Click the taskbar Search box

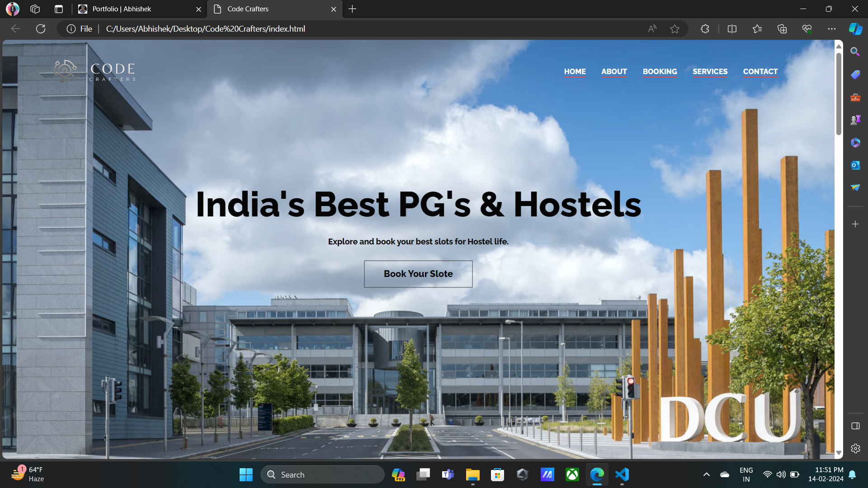pyautogui.click(x=322, y=474)
